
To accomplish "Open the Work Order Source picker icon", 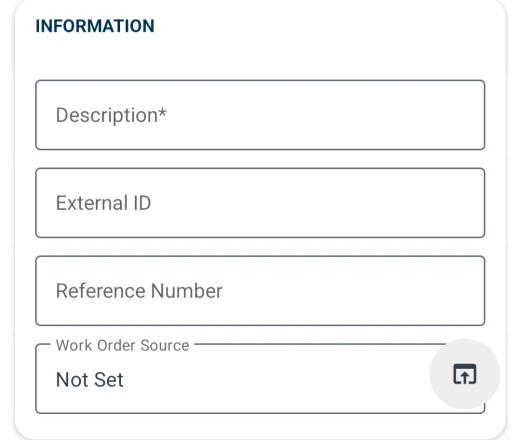I will tap(465, 374).
